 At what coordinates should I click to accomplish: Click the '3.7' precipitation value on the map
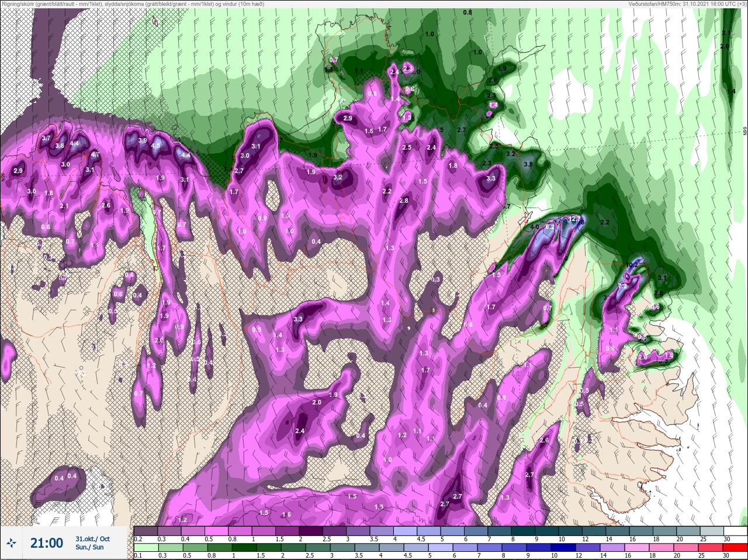[x=46, y=138]
